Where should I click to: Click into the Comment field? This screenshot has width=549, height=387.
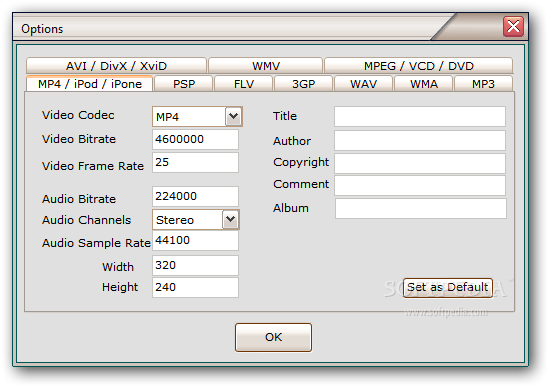(x=420, y=185)
